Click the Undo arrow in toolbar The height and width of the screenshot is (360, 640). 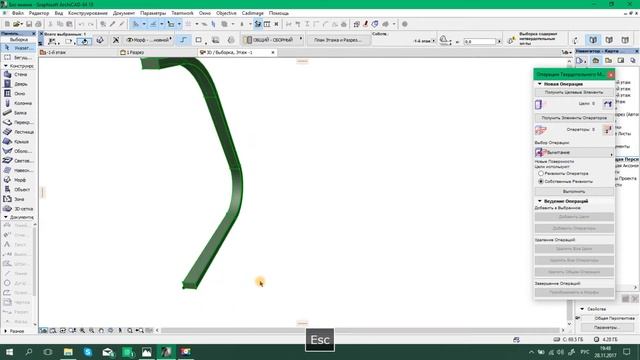coord(81,24)
